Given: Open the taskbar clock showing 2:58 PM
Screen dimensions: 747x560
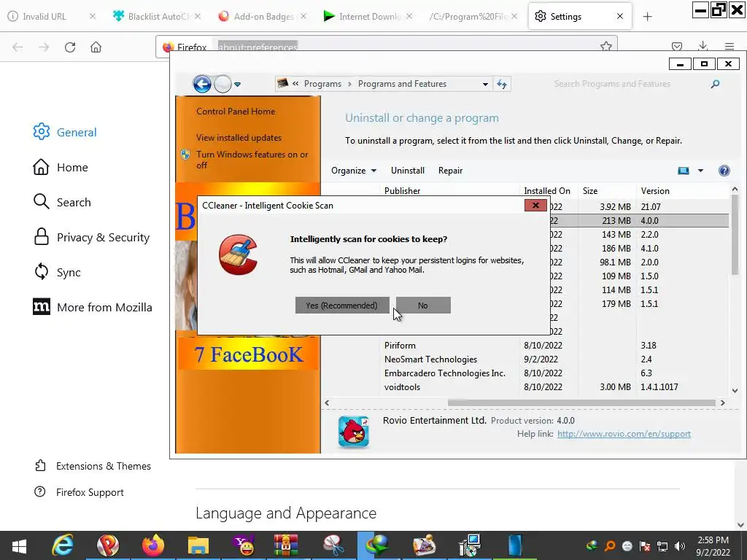Looking at the screenshot, I should 713,545.
